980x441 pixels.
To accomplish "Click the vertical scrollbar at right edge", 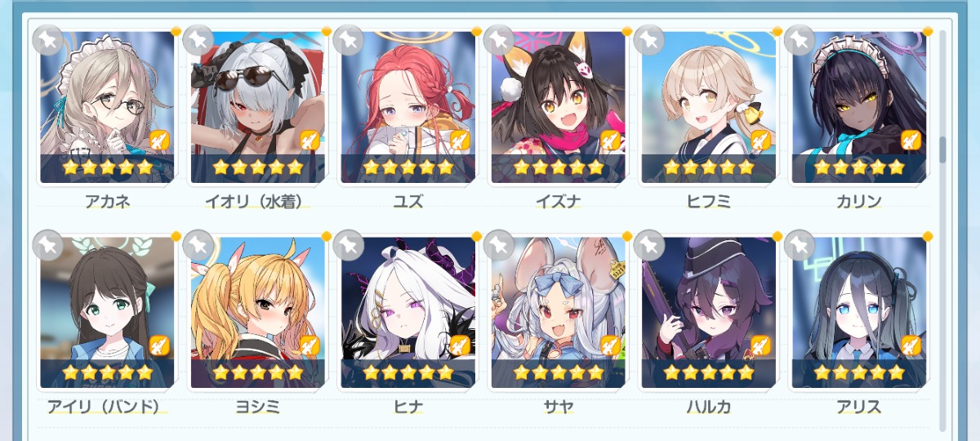I will (943, 229).
